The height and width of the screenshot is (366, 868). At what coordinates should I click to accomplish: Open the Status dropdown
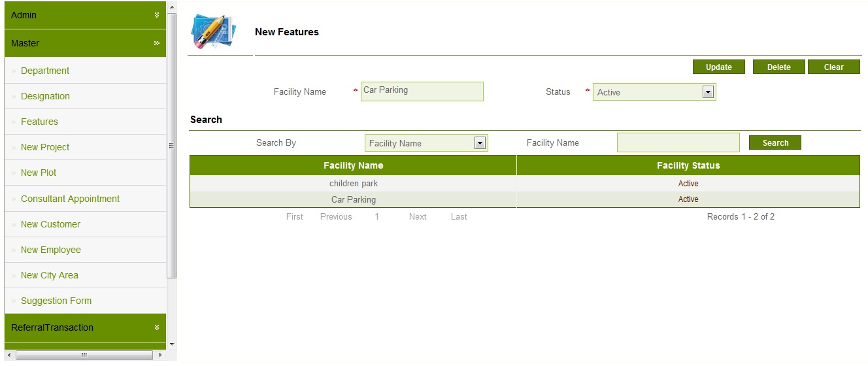(x=707, y=92)
